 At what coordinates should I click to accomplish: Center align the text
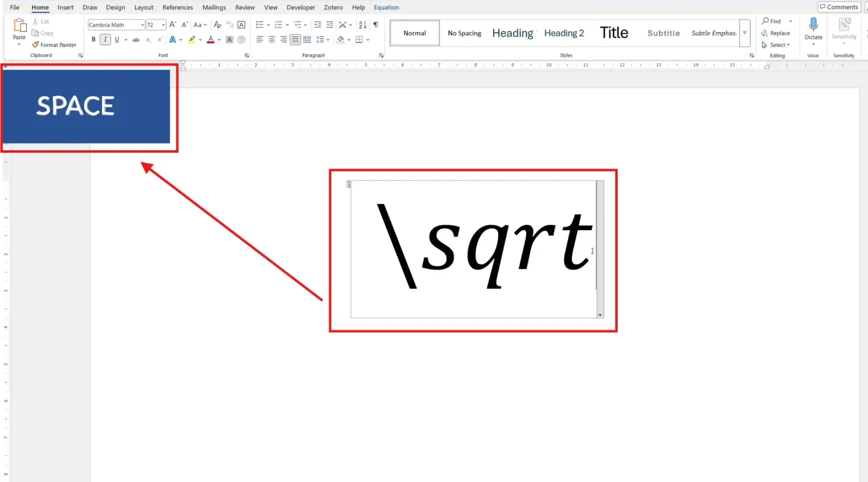tap(272, 40)
